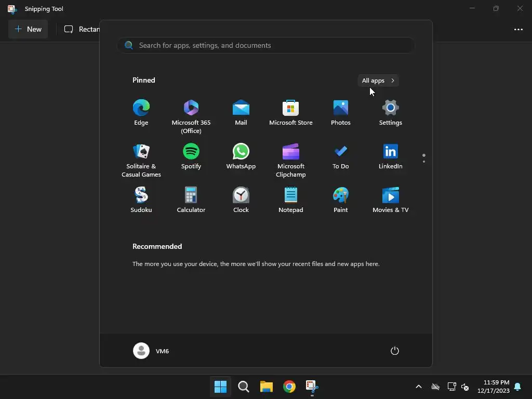Launch Google Chrome from taskbar

pyautogui.click(x=289, y=387)
